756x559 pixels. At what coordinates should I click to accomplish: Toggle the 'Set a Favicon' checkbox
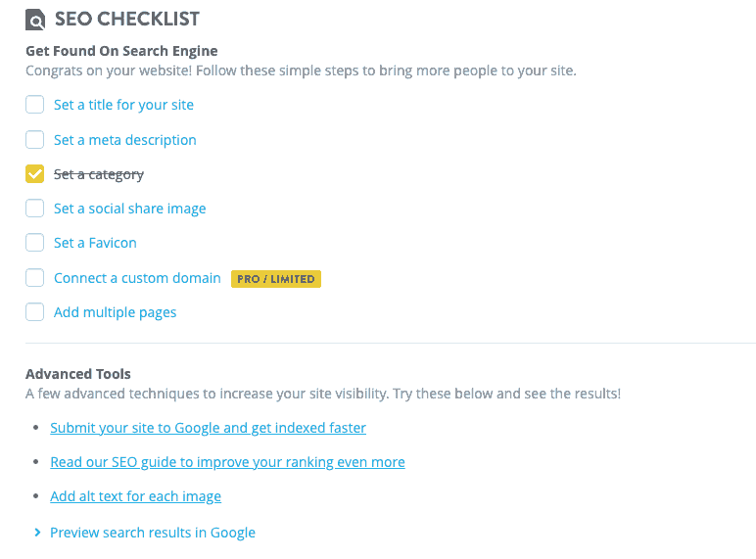pyautogui.click(x=35, y=243)
